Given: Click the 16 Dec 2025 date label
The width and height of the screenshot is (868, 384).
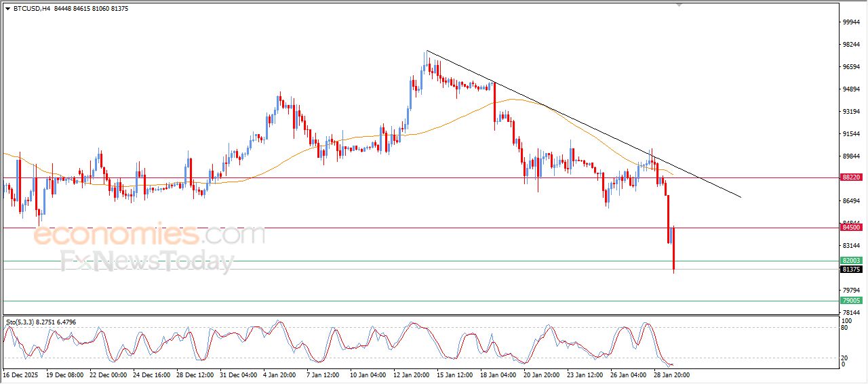Looking at the screenshot, I should (x=22, y=374).
